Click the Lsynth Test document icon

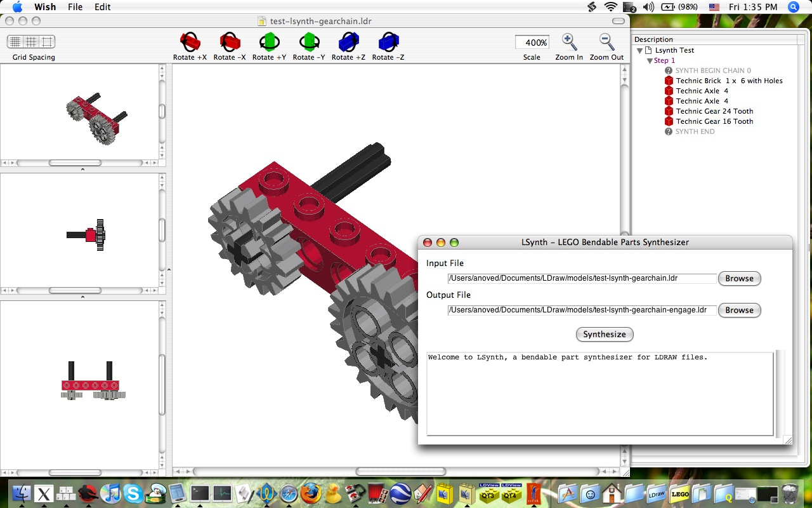pyautogui.click(x=648, y=50)
